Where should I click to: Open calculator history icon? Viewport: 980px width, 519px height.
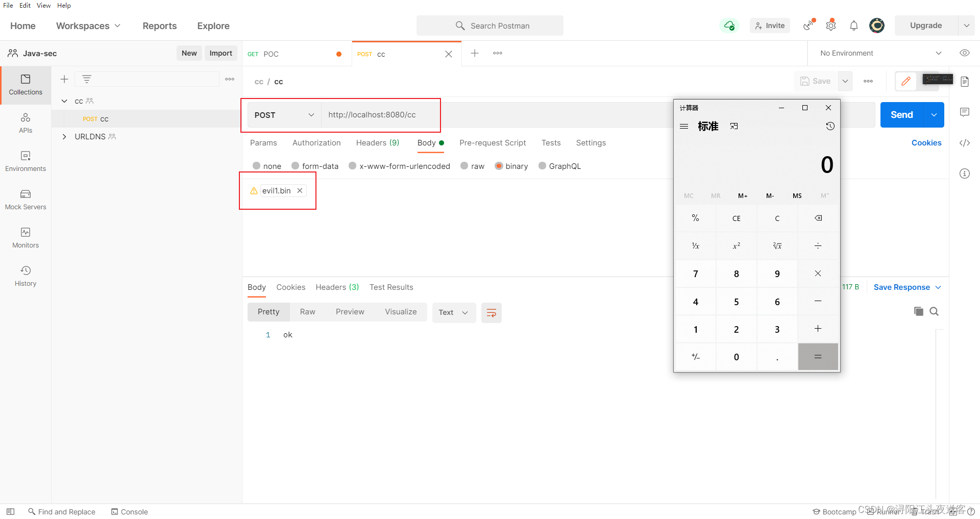tap(830, 126)
